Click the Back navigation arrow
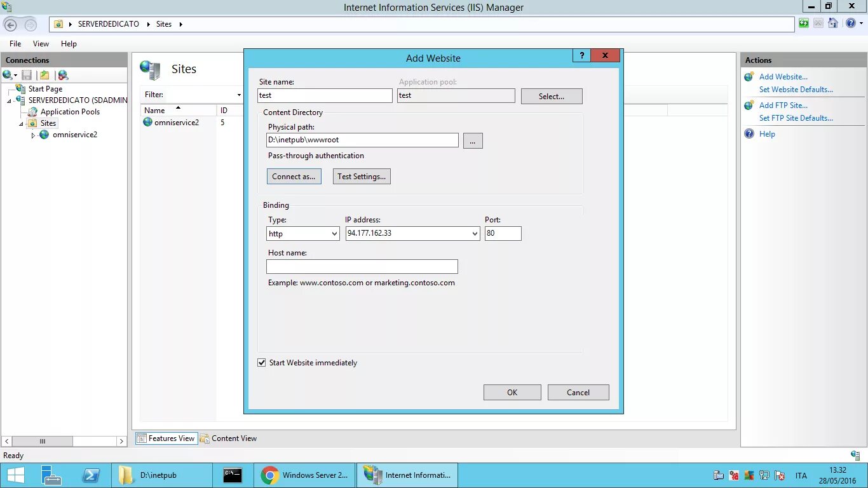 [11, 25]
